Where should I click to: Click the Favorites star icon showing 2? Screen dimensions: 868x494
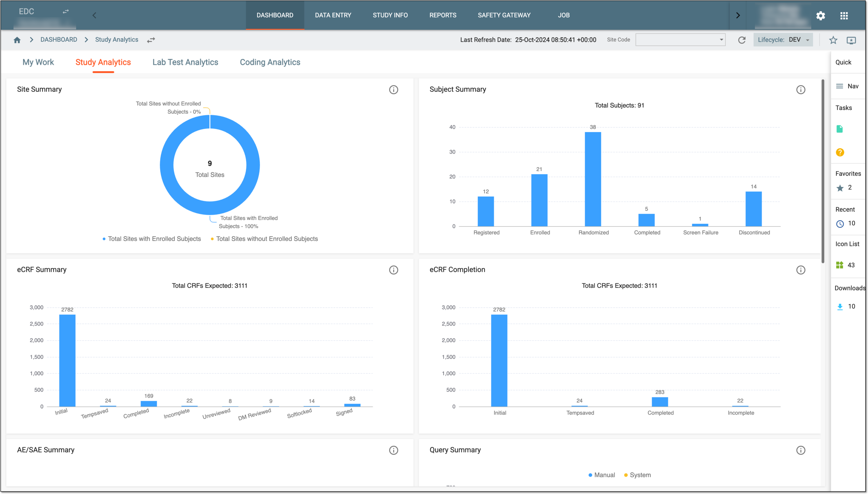(x=840, y=188)
